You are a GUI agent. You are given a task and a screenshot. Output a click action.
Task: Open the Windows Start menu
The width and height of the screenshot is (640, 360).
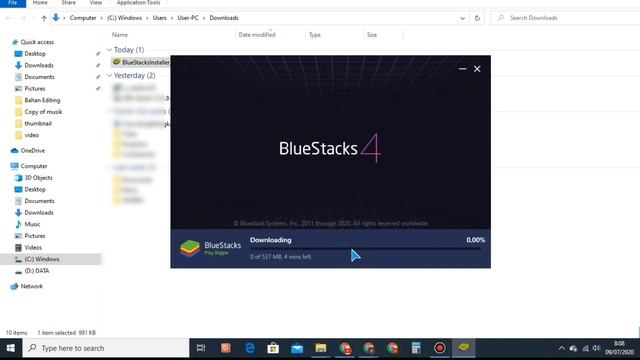(11, 348)
